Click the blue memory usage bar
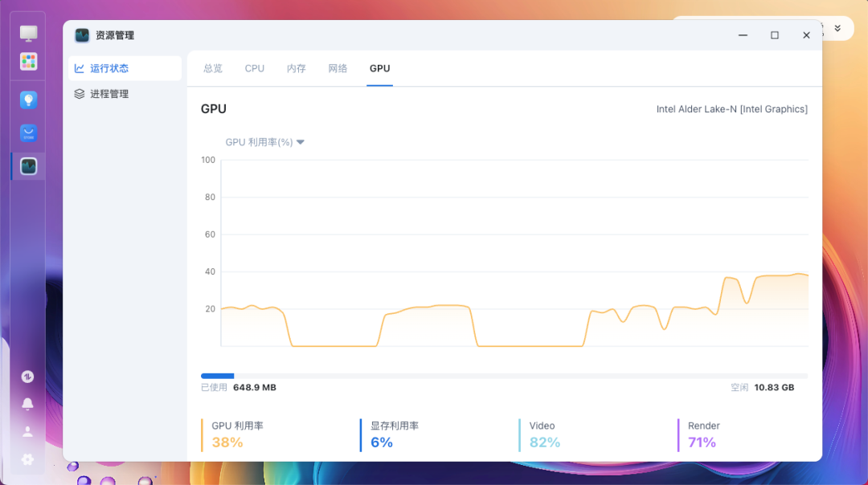Viewport: 868px width, 485px height. click(x=218, y=376)
